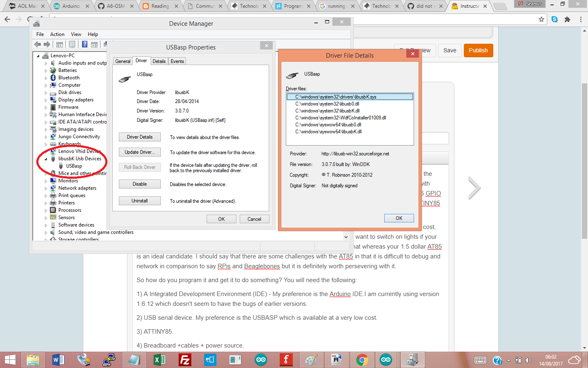Click the Bluetooth icon in the device tree
The width and height of the screenshot is (588, 368).
point(53,78)
